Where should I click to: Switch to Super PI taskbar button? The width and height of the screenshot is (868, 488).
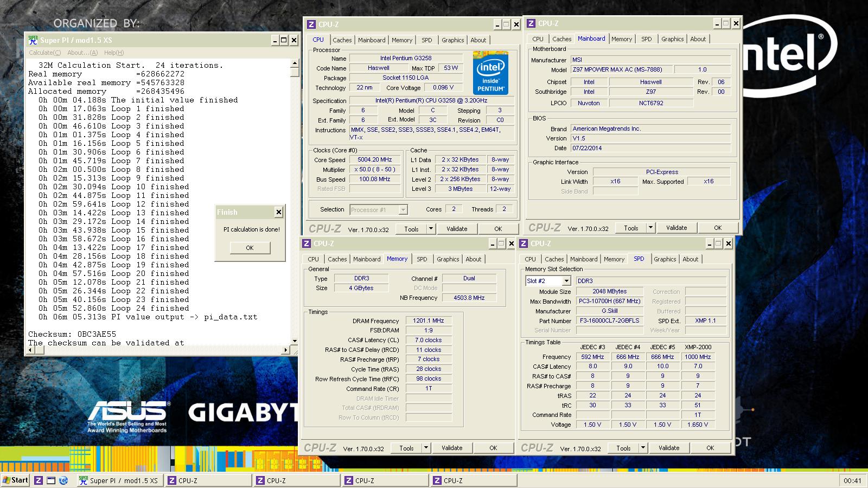point(118,480)
